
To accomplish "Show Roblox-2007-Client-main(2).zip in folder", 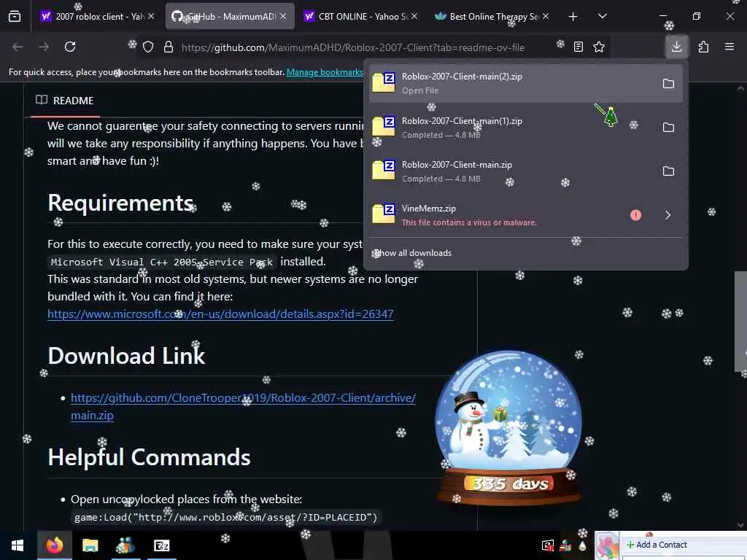I will (668, 84).
